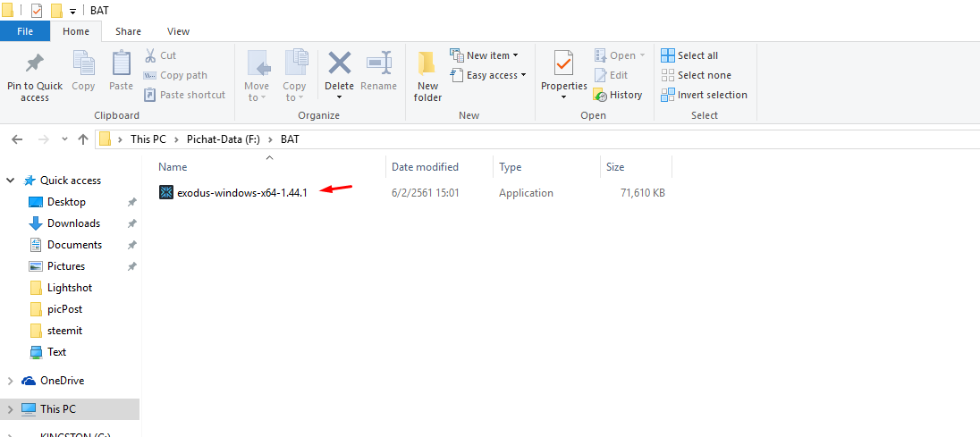The width and height of the screenshot is (980, 437).
Task: Open the Text item in sidebar
Action: [x=56, y=352]
